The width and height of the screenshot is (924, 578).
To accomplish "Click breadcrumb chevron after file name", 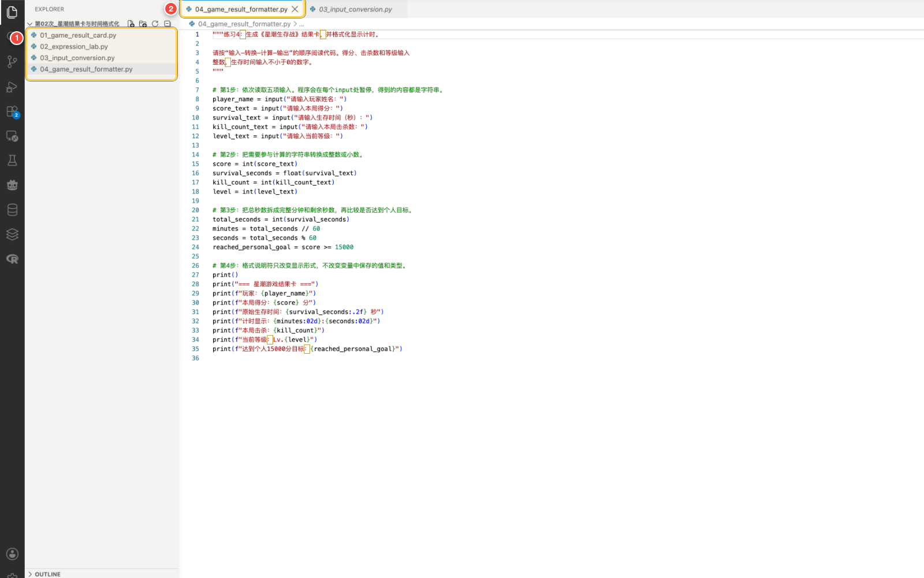I will pos(295,24).
